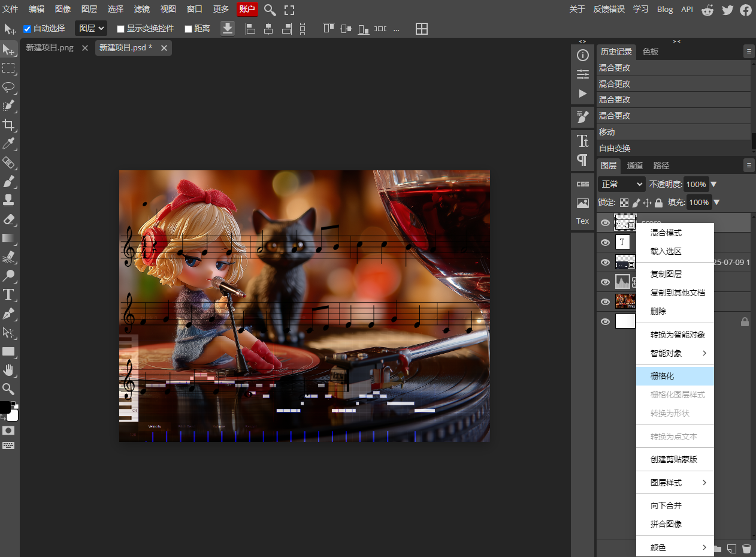
Task: Choose 栅格化 from context menu
Action: click(x=675, y=376)
